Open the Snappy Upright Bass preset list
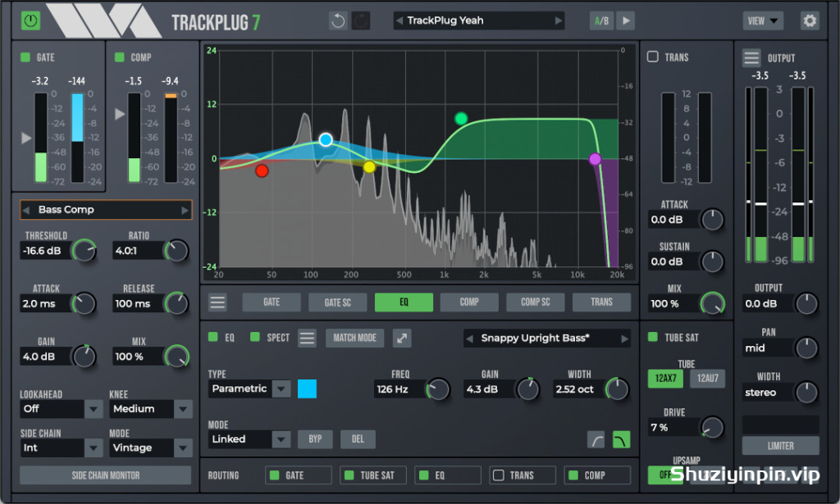The width and height of the screenshot is (840, 504). point(547,338)
